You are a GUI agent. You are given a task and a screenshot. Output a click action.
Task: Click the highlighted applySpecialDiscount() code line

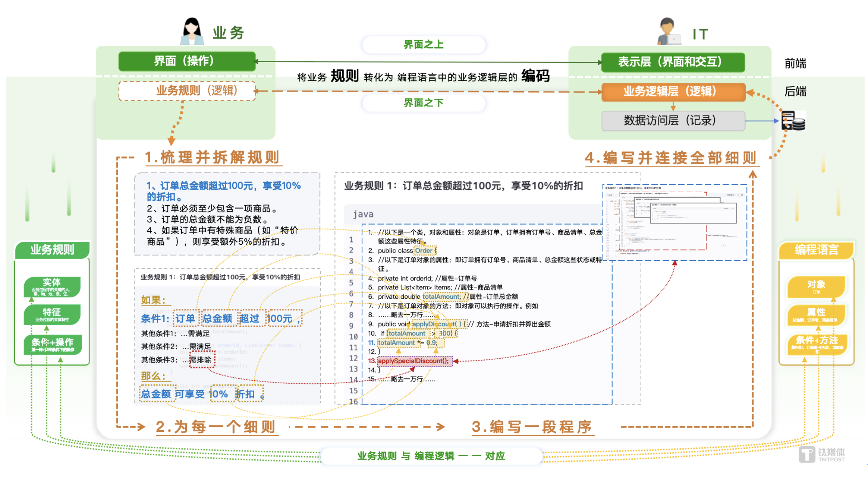coord(415,361)
